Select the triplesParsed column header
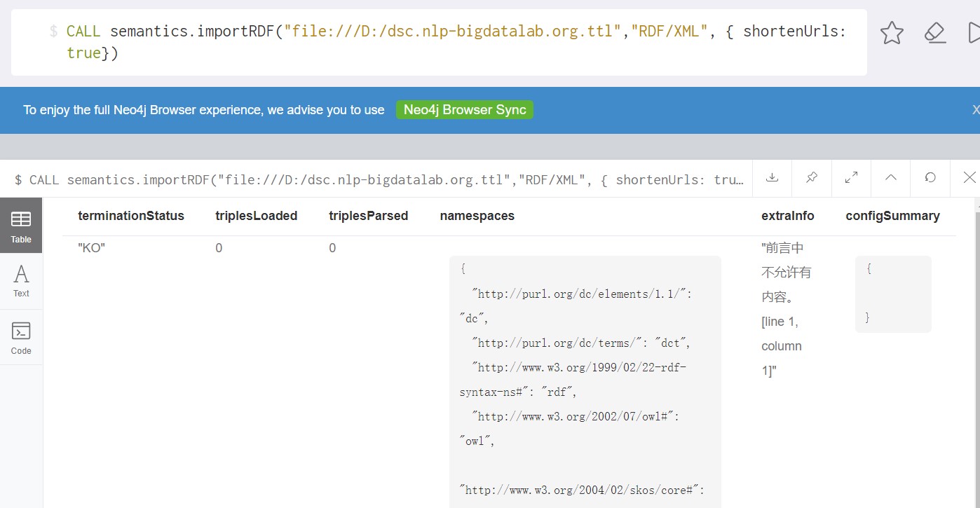This screenshot has width=980, height=508. pyautogui.click(x=369, y=216)
